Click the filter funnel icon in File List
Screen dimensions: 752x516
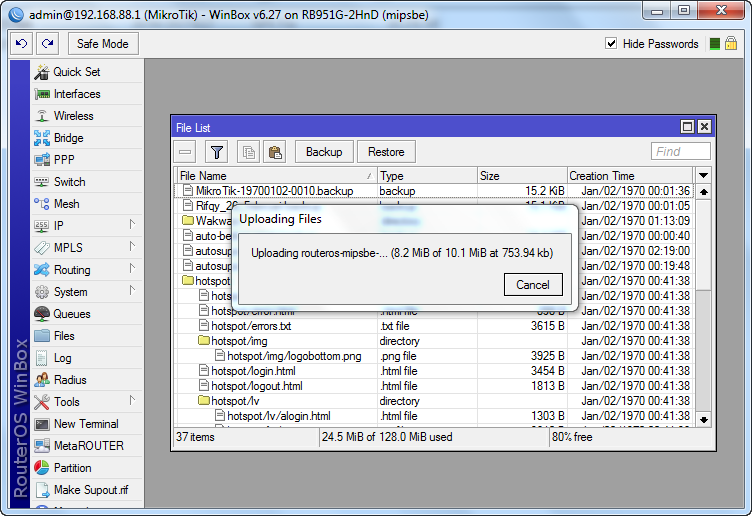(217, 152)
